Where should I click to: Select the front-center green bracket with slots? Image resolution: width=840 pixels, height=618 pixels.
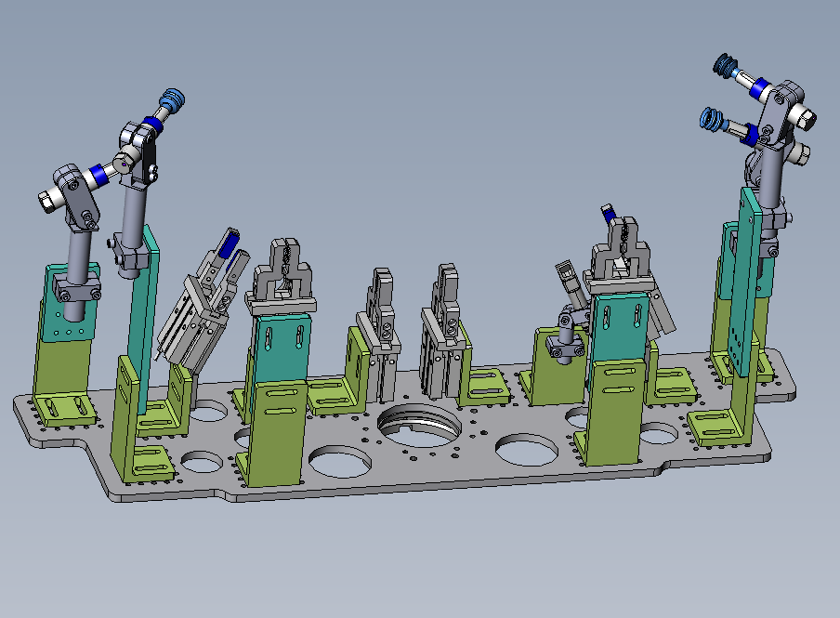point(277,432)
